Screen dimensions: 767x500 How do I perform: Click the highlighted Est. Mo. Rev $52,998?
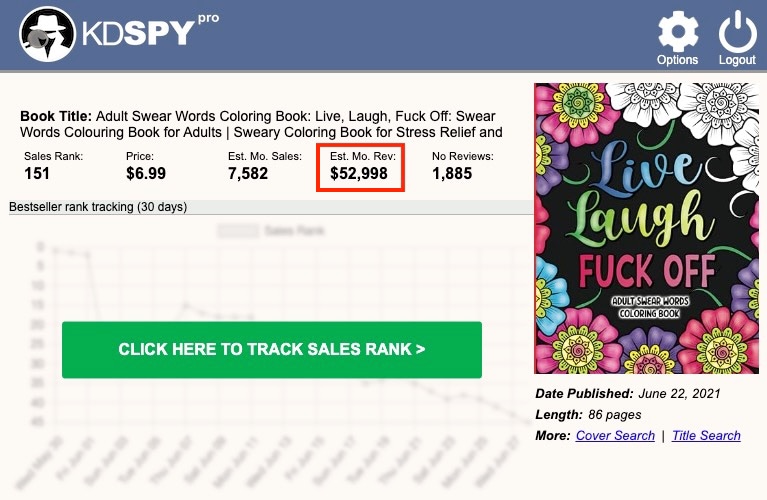[359, 174]
